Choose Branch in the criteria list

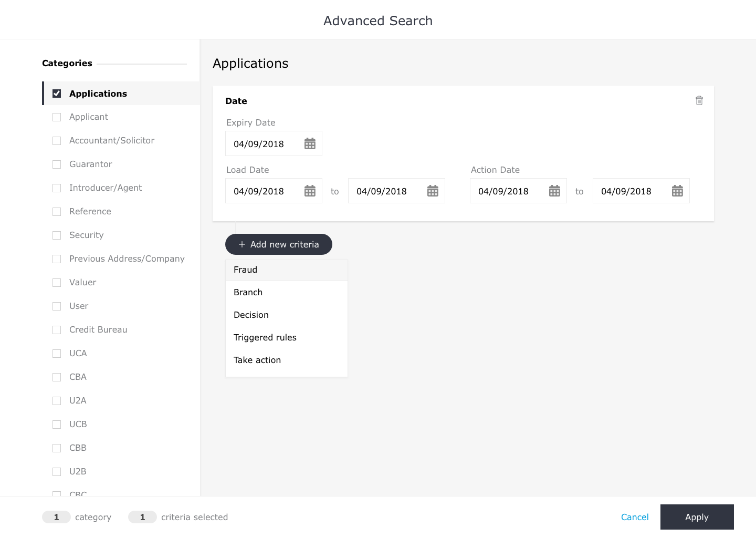click(x=248, y=293)
